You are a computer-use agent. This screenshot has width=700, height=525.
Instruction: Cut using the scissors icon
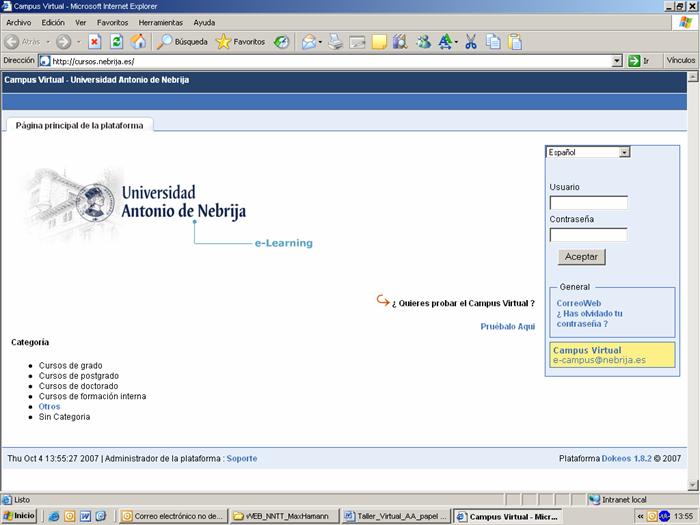(x=471, y=42)
